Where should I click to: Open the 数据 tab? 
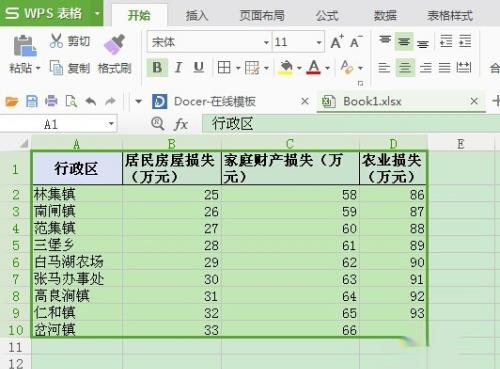point(385,15)
